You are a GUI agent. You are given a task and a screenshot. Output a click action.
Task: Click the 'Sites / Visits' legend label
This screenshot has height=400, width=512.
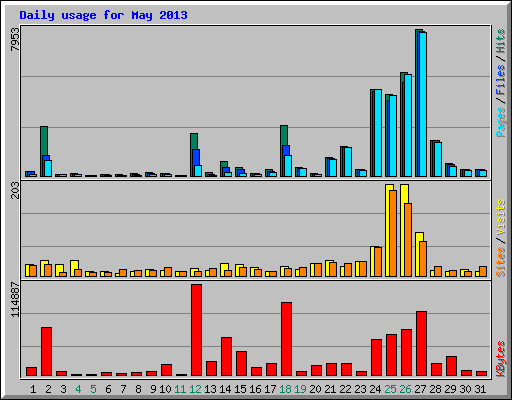click(500, 238)
